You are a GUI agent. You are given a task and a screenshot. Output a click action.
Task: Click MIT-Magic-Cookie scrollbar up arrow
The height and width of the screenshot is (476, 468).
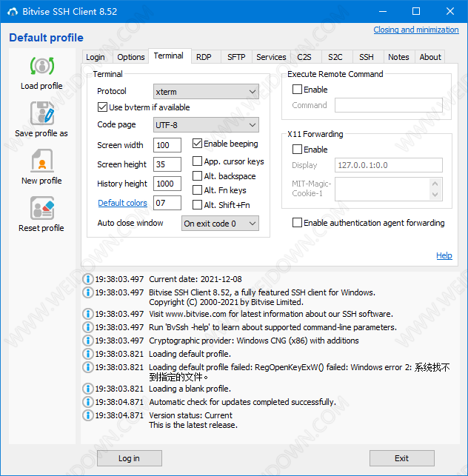pos(435,184)
